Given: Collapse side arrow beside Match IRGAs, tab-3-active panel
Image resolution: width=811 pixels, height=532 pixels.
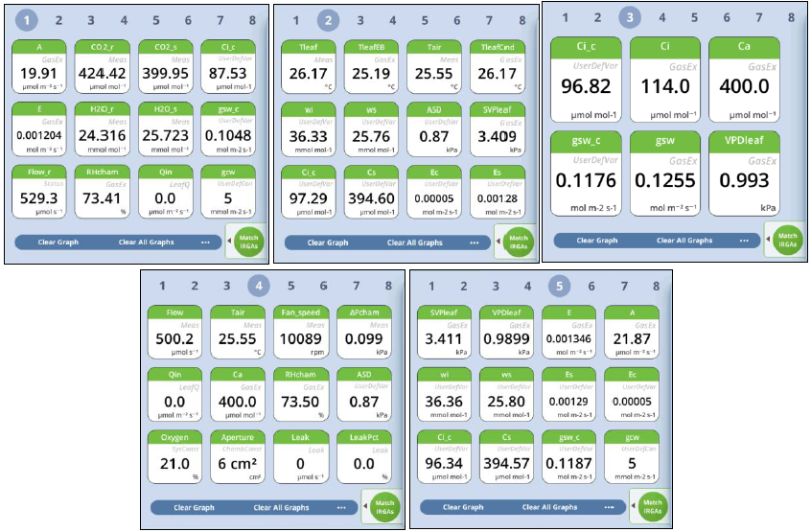Looking at the screenshot, I should (x=768, y=240).
